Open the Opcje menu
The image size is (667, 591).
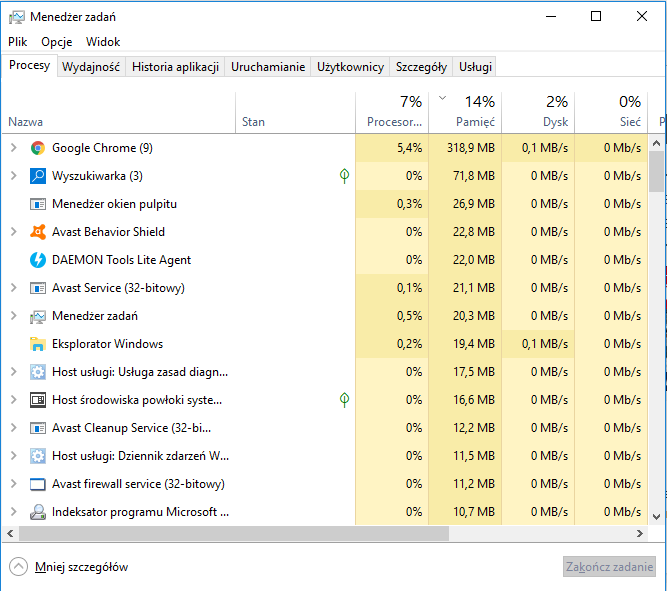(x=57, y=42)
